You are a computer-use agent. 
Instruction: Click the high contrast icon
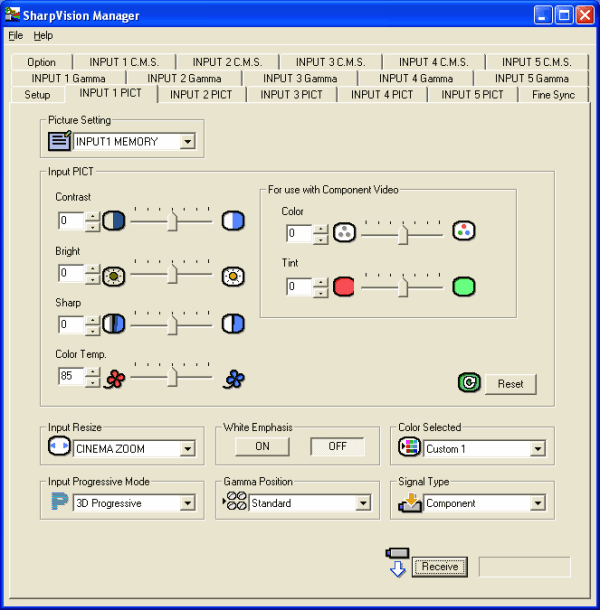click(x=233, y=221)
